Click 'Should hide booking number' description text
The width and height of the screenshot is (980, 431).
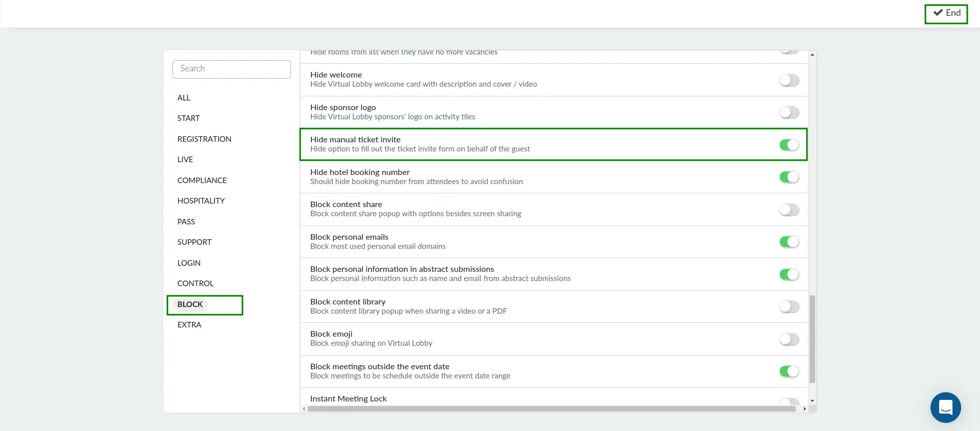click(x=416, y=182)
